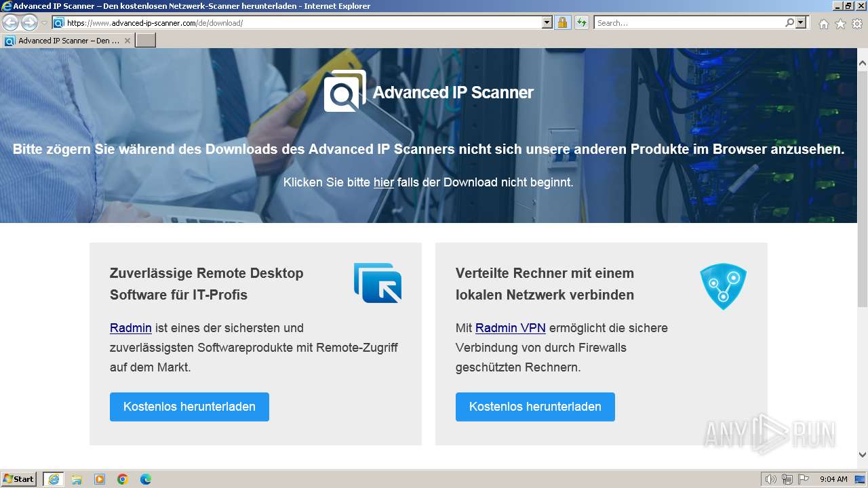Open the Radmin link

coord(131,328)
